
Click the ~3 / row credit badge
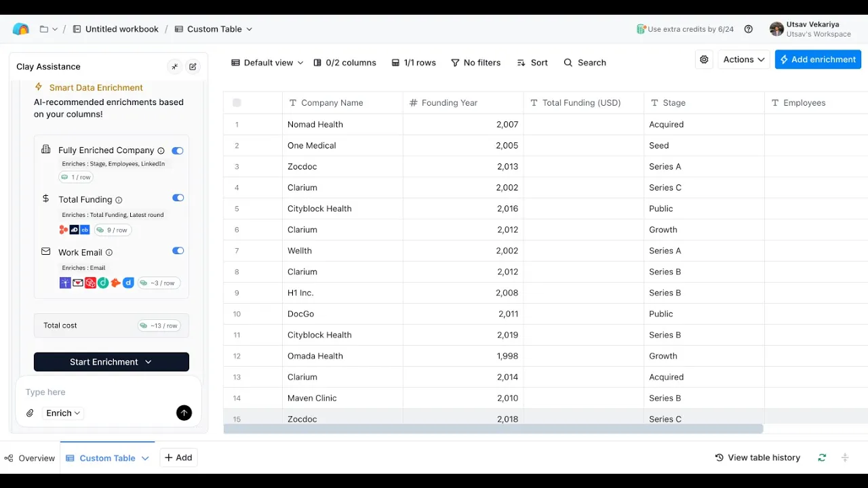pos(159,283)
